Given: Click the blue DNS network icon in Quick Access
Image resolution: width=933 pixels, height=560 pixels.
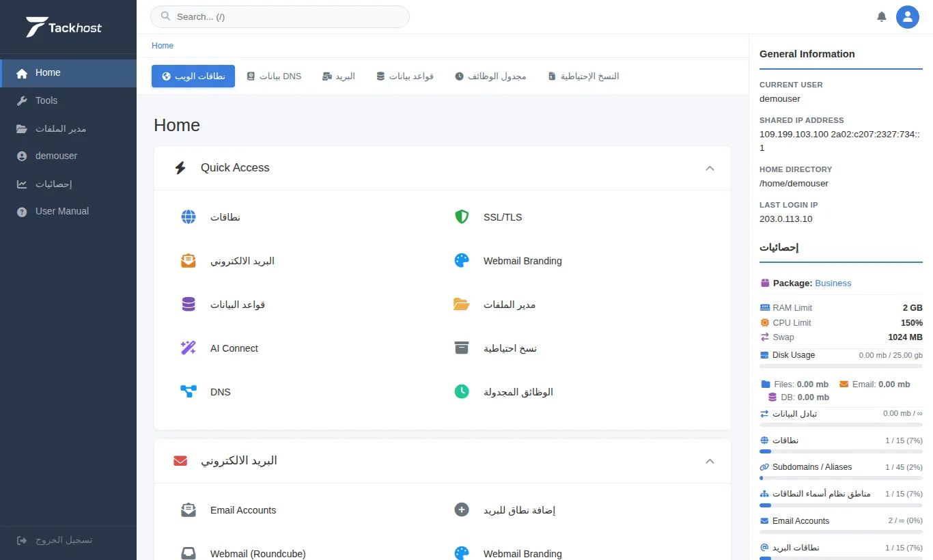Looking at the screenshot, I should [x=189, y=392].
